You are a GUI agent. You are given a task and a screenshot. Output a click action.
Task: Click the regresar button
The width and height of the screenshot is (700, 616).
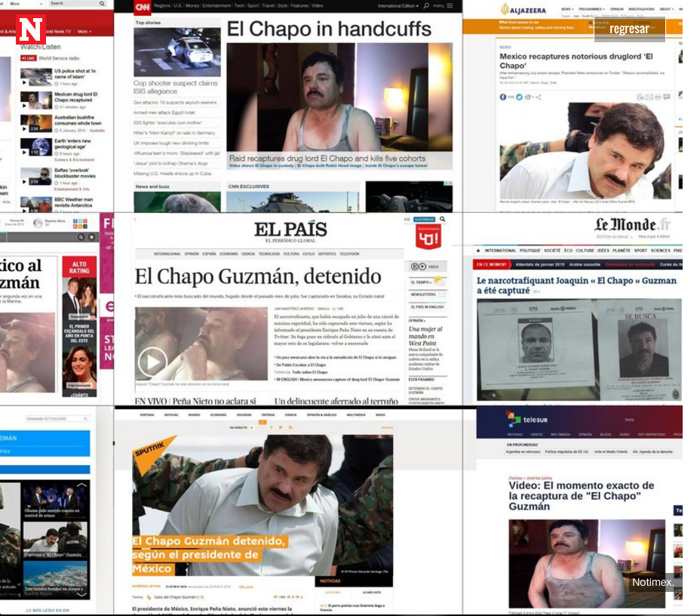click(629, 29)
